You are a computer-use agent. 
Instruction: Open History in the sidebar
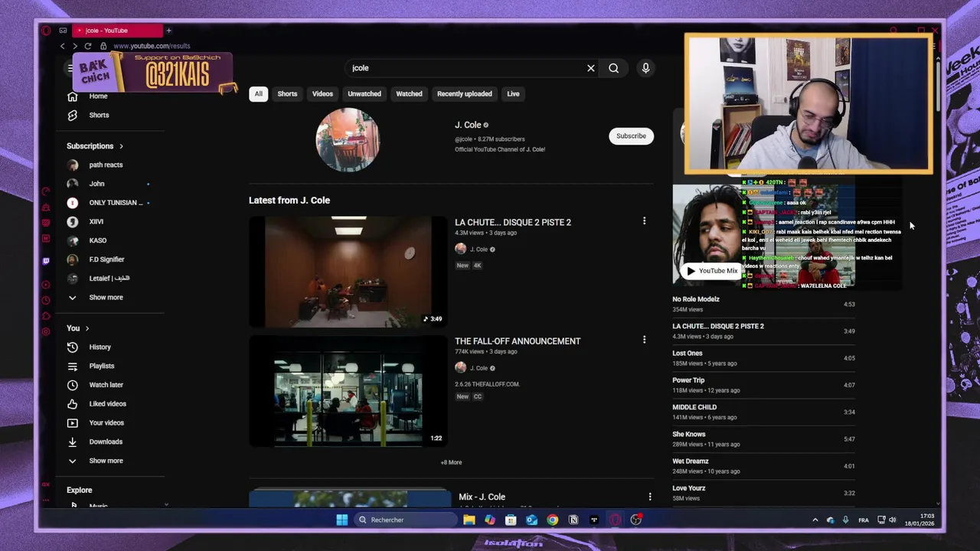(x=100, y=347)
